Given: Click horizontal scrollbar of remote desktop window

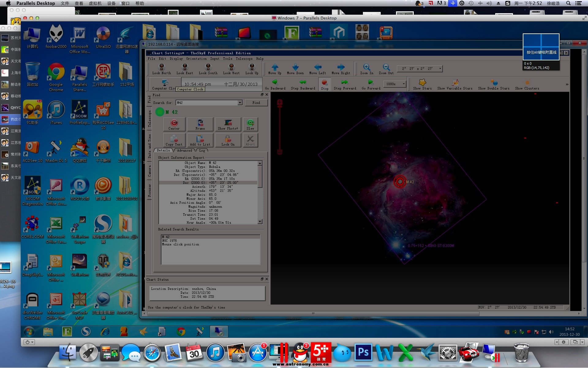Looking at the screenshot, I should (x=313, y=313).
